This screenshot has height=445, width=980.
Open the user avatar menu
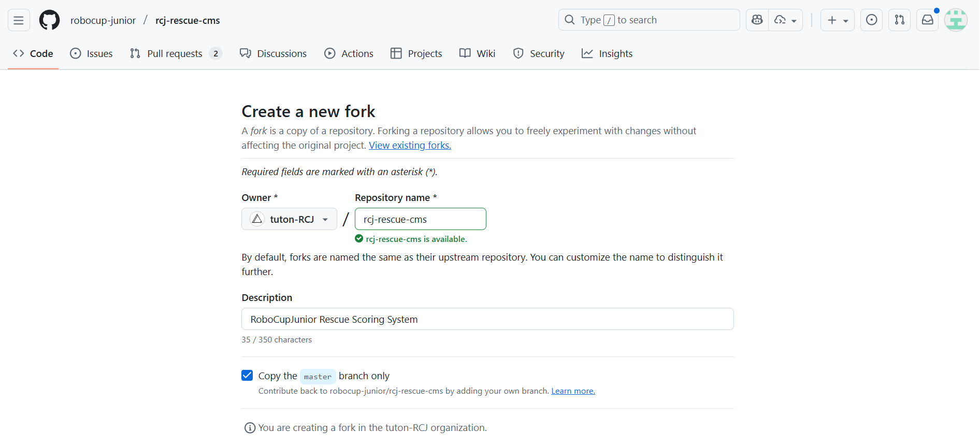956,20
